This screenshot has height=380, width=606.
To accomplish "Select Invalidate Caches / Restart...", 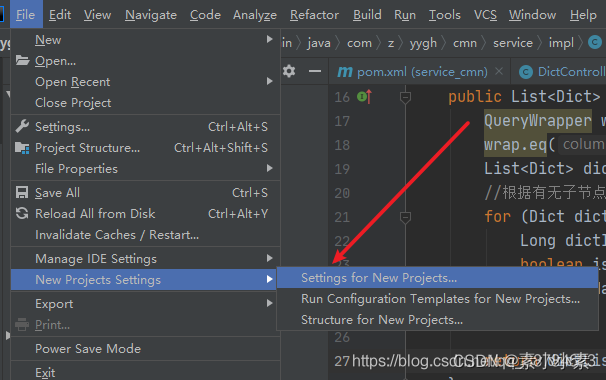I will click(x=145, y=234).
